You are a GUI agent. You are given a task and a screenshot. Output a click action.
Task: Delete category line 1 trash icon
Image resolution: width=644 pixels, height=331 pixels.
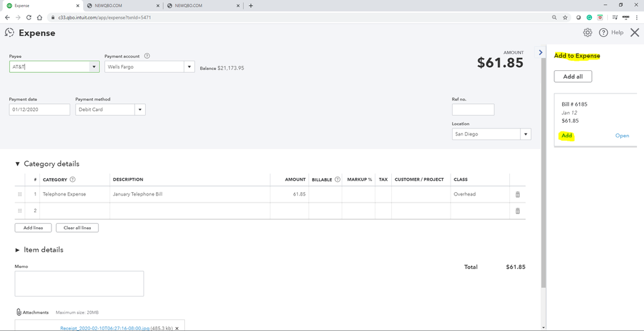518,194
